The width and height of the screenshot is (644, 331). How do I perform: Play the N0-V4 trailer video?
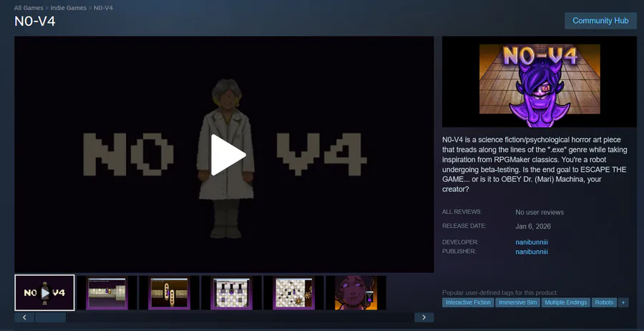tap(228, 155)
